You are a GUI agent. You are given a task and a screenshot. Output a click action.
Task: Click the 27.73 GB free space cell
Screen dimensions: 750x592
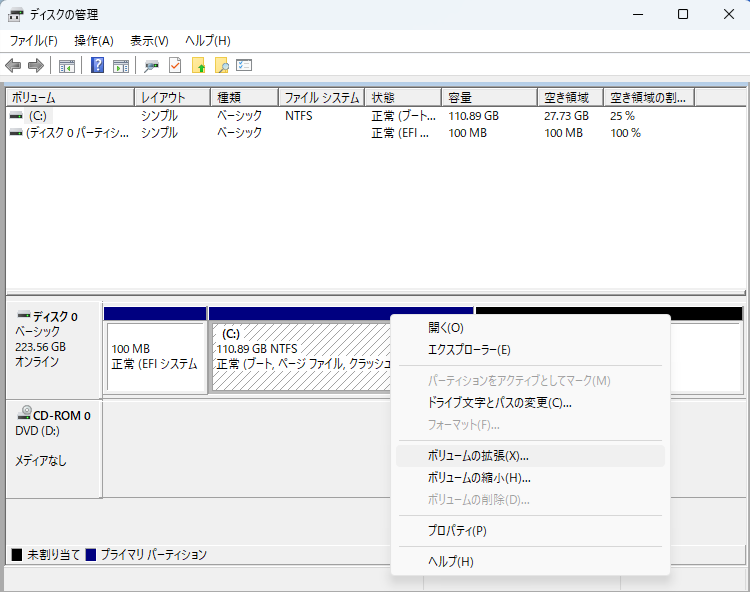click(x=566, y=116)
